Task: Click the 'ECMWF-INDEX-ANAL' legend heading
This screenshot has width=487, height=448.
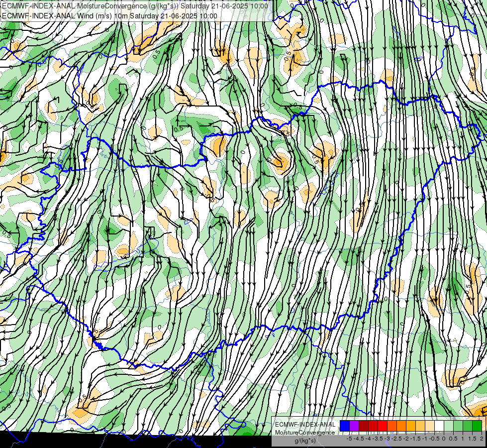Action: click(x=305, y=425)
